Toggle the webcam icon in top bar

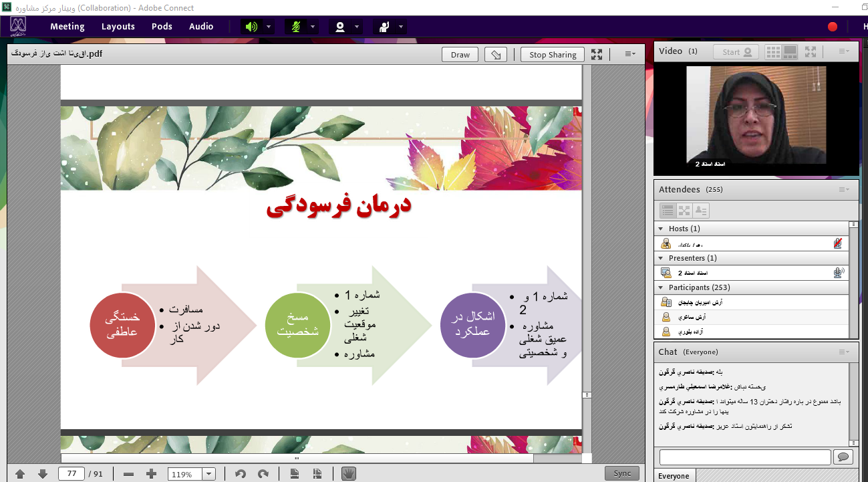(339, 27)
